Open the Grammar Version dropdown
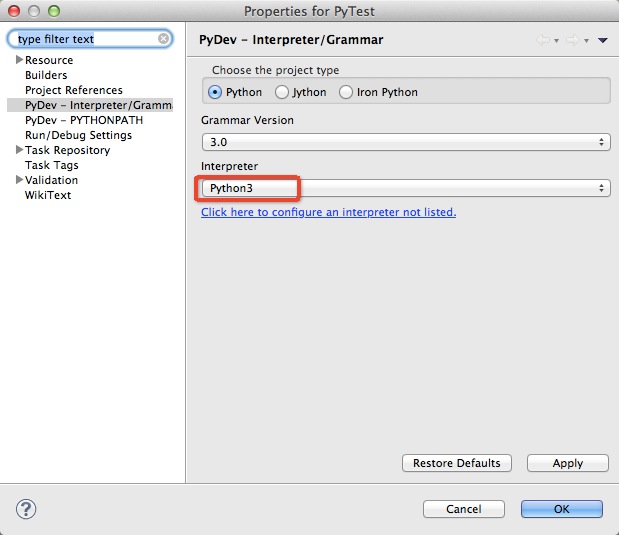Screen dimensions: 619x535 click(x=406, y=142)
